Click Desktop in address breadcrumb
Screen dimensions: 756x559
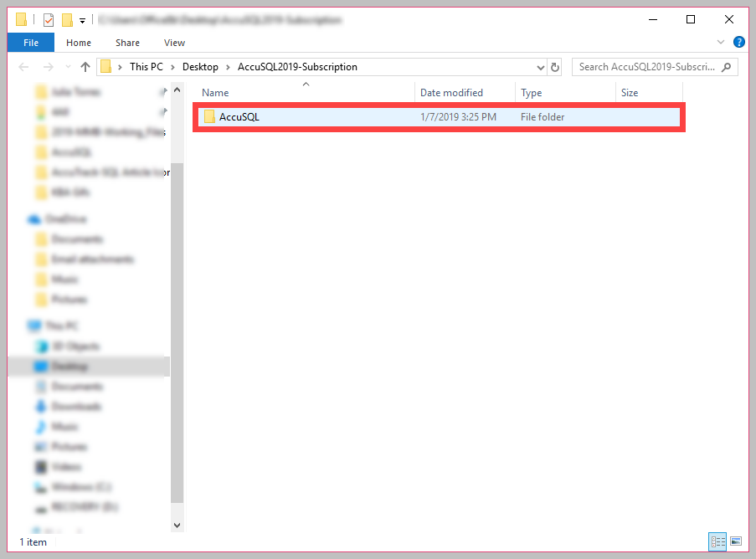(200, 67)
